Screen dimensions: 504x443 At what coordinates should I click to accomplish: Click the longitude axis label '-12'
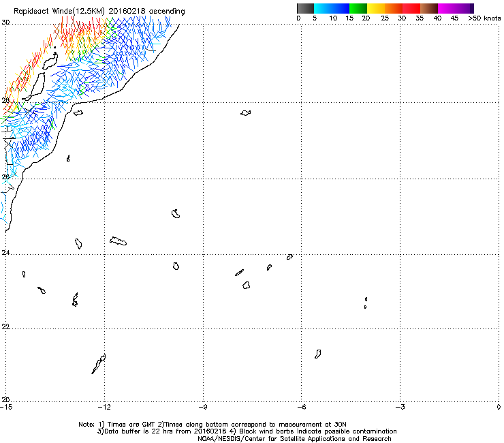(104, 408)
